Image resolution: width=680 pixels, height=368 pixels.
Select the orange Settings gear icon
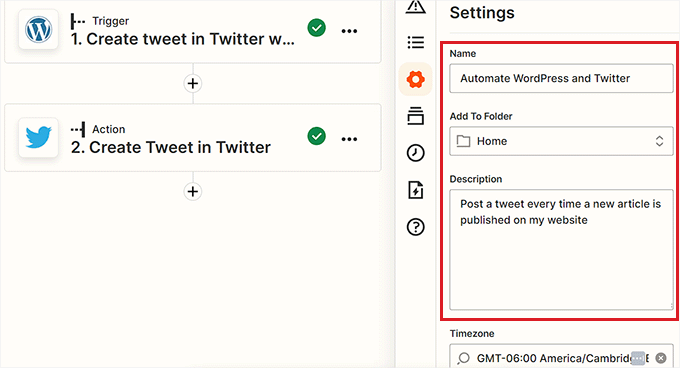415,79
